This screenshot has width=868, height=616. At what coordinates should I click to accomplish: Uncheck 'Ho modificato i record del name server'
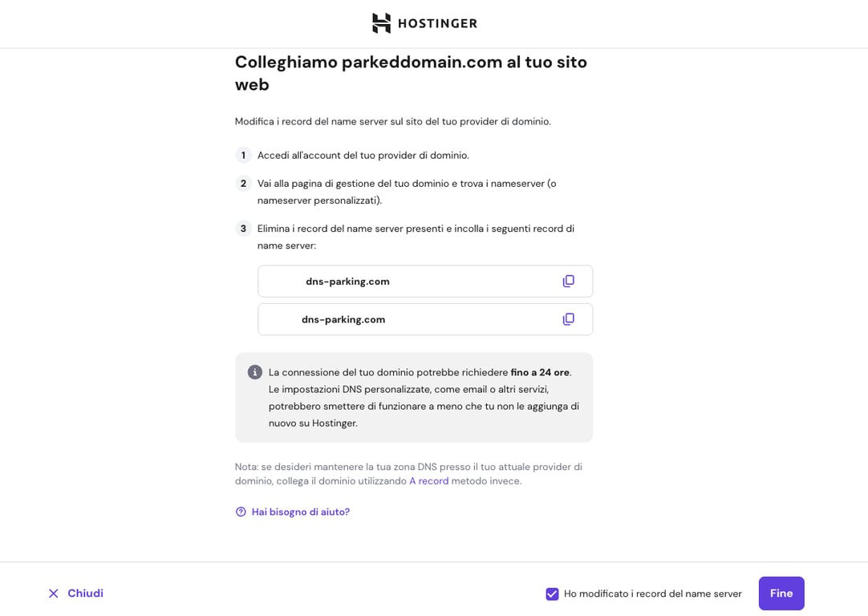click(x=552, y=594)
